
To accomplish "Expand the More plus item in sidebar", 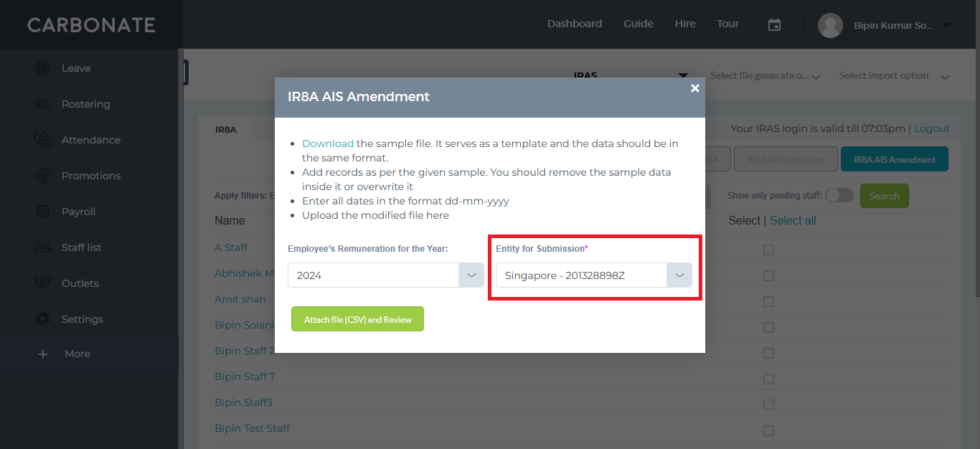I will click(x=65, y=354).
